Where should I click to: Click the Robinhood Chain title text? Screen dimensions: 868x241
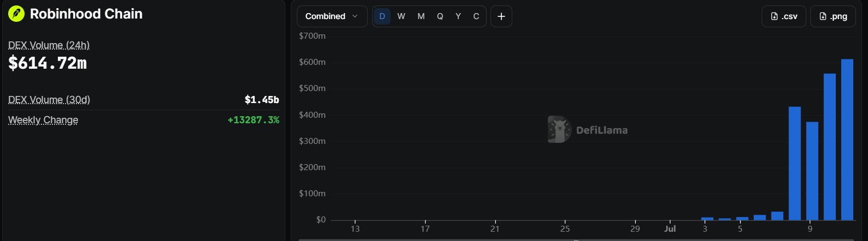(86, 14)
